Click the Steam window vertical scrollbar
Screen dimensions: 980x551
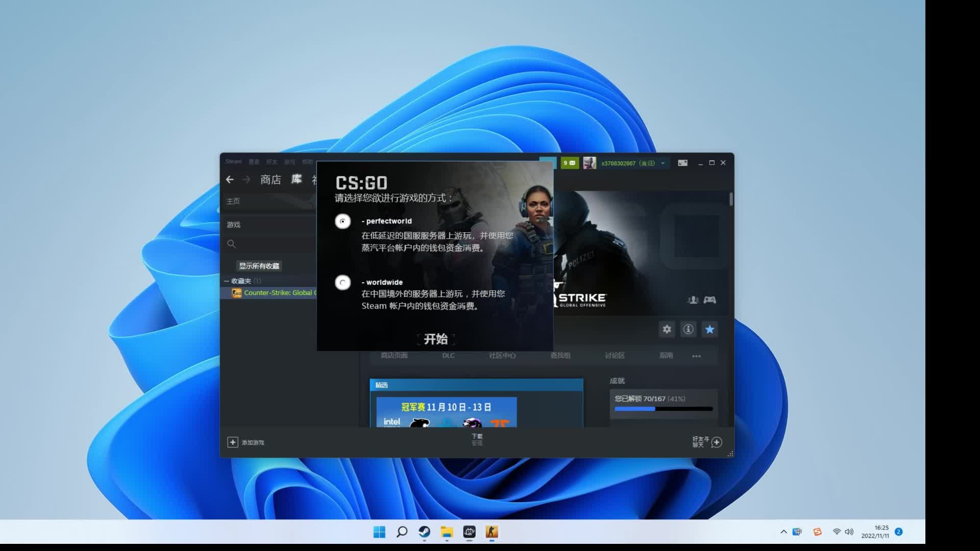[731, 199]
